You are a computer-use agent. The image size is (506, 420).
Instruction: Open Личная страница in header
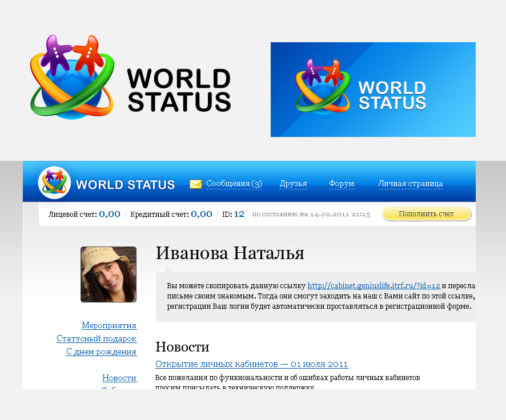click(x=410, y=183)
